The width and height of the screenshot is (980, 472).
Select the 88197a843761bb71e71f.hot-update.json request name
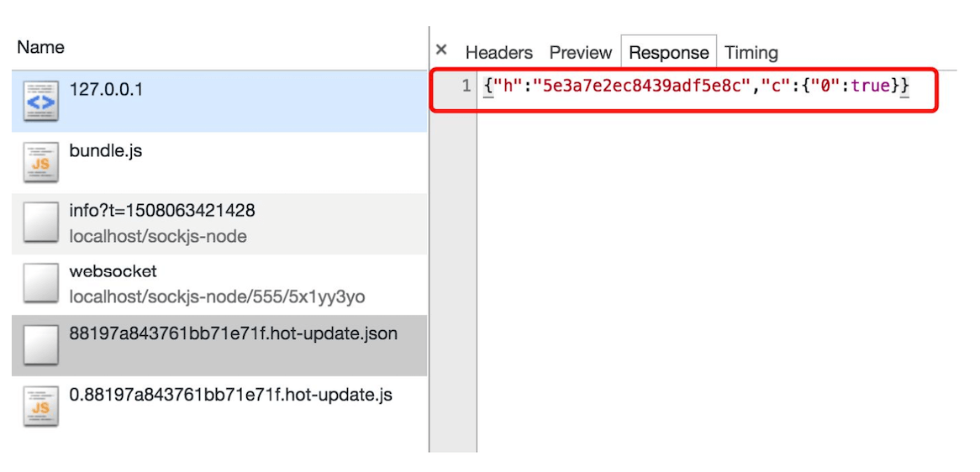point(233,333)
